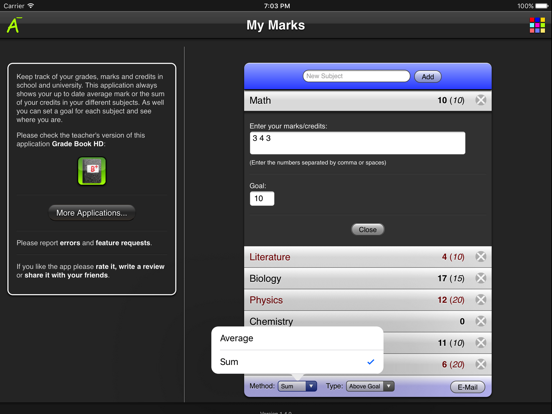Focus the New Subject input field

(x=356, y=76)
